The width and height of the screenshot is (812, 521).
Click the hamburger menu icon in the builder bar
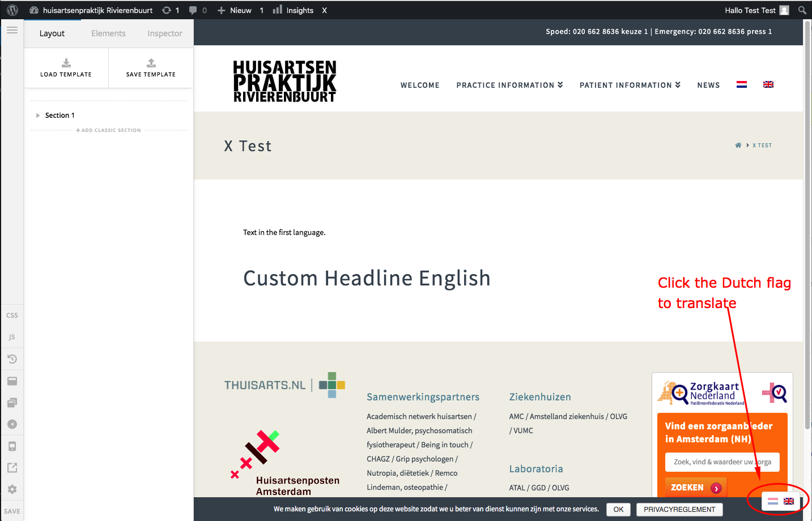click(x=12, y=30)
